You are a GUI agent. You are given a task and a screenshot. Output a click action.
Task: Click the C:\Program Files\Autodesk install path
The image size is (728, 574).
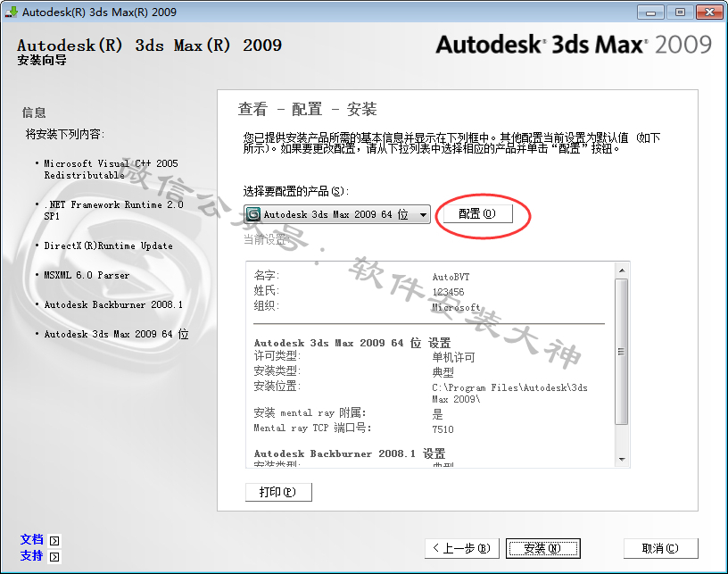(509, 393)
